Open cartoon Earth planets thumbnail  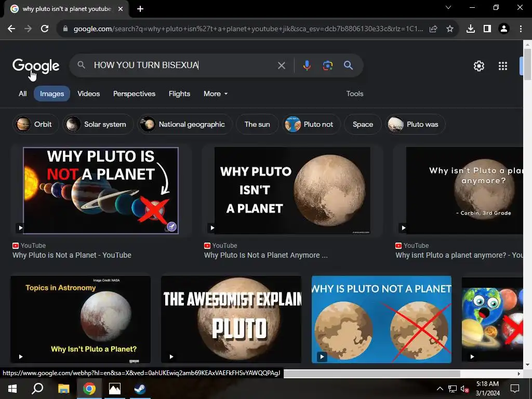[493, 320]
